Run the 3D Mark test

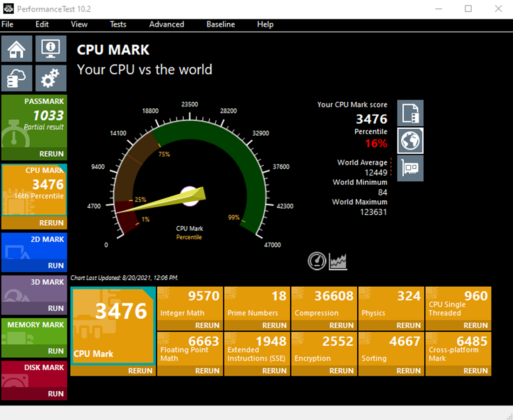click(34, 308)
